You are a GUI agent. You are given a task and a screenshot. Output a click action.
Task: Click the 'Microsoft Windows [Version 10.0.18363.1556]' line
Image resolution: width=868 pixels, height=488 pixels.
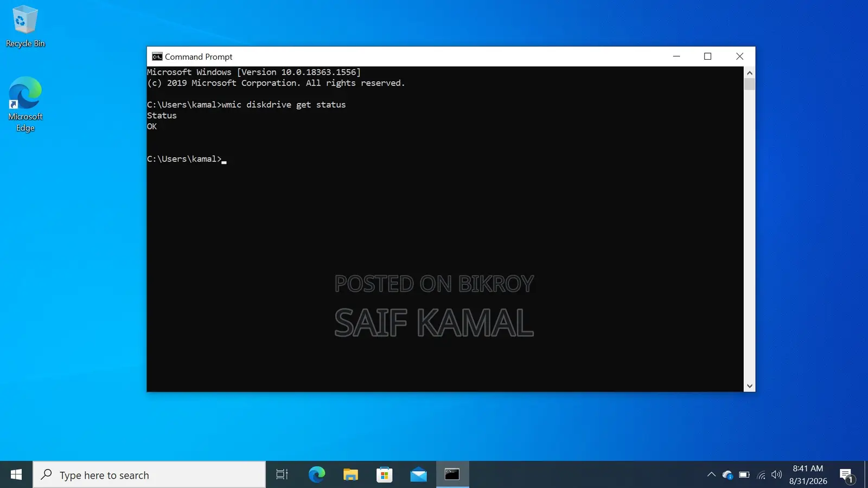tap(254, 72)
